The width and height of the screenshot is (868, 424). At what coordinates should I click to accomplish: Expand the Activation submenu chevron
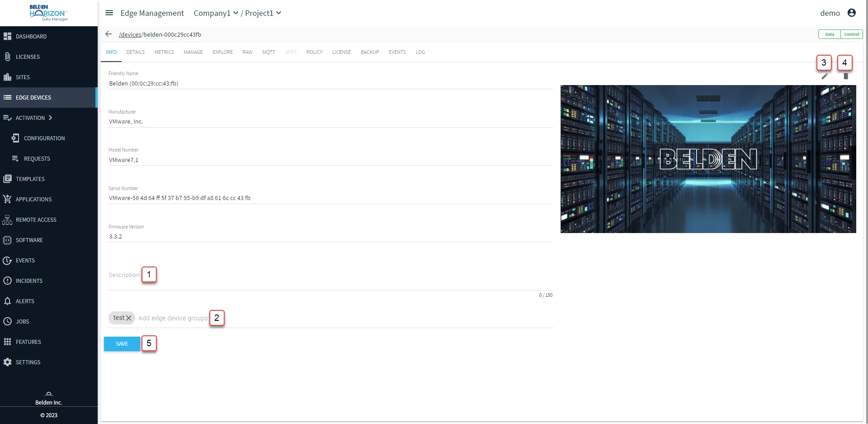(x=50, y=118)
